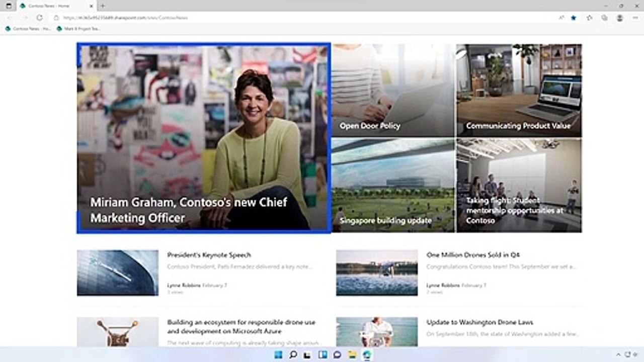Close the Contoso News - Home tab
The image size is (644, 362).
92,6
